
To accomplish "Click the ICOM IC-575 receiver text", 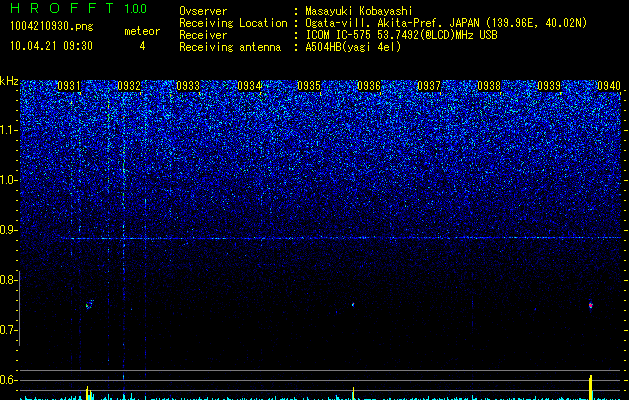I will point(401,35).
